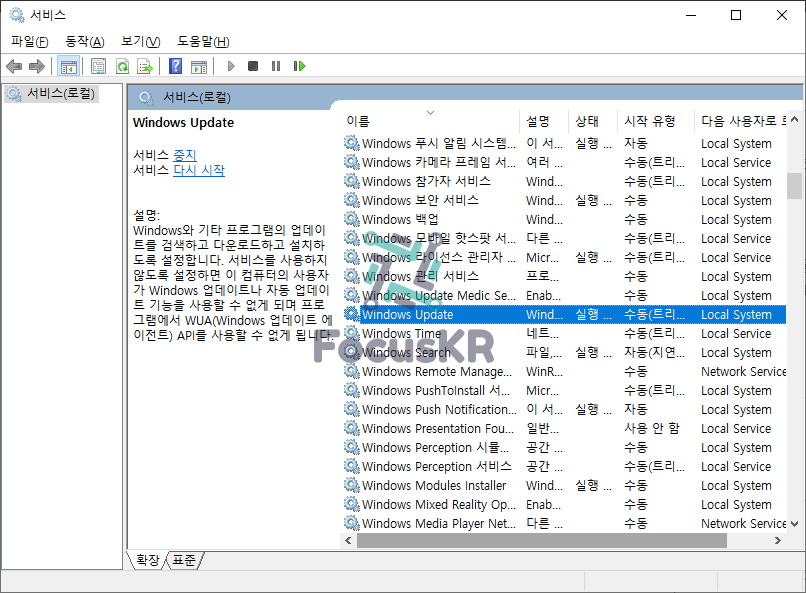Click gear icon of Windows Time row
Screen dimensions: 806x593
tap(352, 333)
